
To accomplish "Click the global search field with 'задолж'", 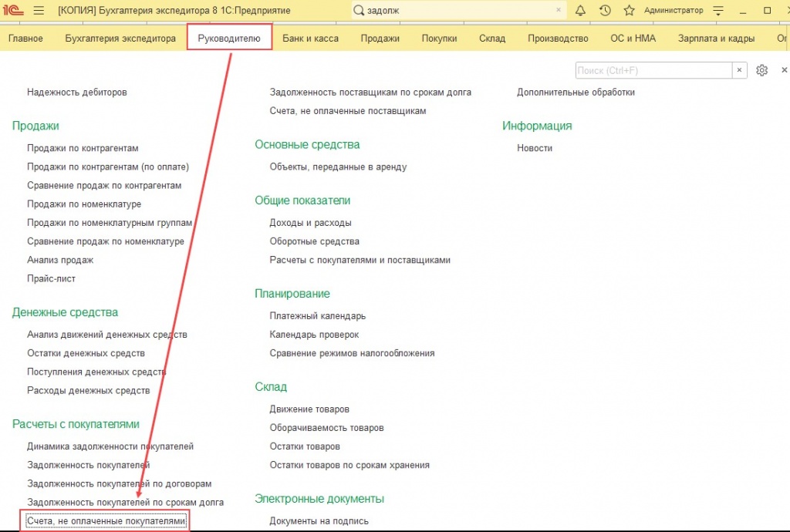I will [458, 11].
